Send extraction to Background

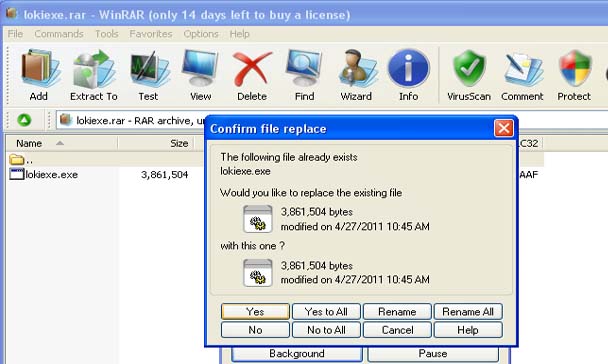[x=297, y=354]
